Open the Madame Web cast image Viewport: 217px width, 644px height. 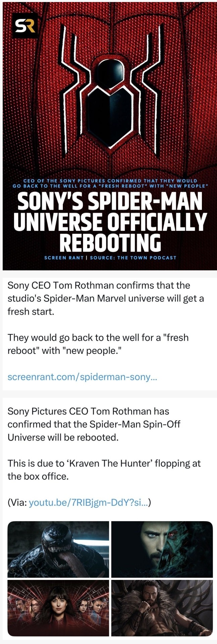pyautogui.click(x=58, y=608)
